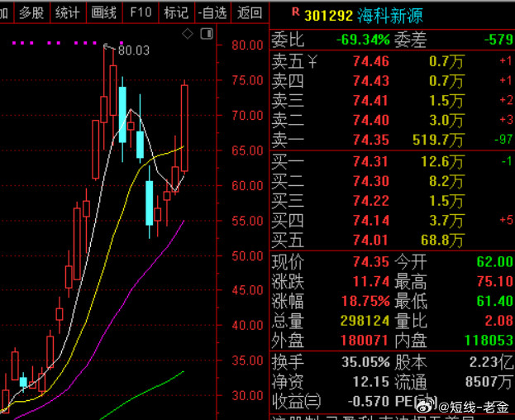Screen dimensions: 515x420
Task: Click the 外盘 value 180071
Action: (x=365, y=341)
